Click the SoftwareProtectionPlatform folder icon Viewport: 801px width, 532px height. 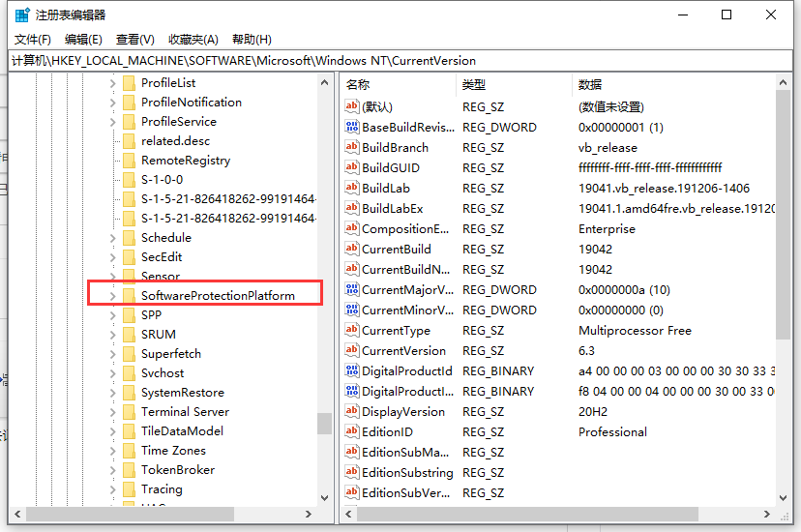tap(129, 295)
